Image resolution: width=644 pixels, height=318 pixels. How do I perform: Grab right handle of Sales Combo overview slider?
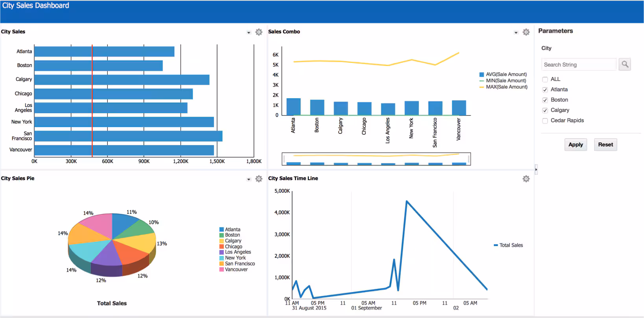(x=469, y=159)
